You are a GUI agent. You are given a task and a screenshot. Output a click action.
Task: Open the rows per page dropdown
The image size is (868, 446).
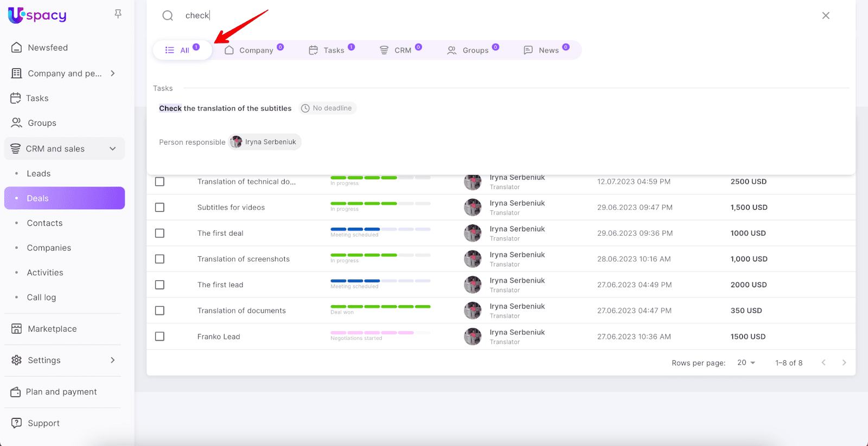coord(746,363)
